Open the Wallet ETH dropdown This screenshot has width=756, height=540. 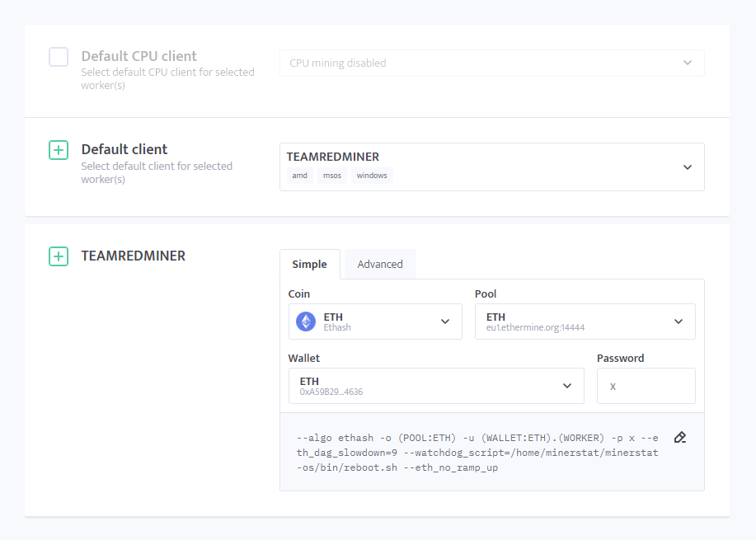436,386
